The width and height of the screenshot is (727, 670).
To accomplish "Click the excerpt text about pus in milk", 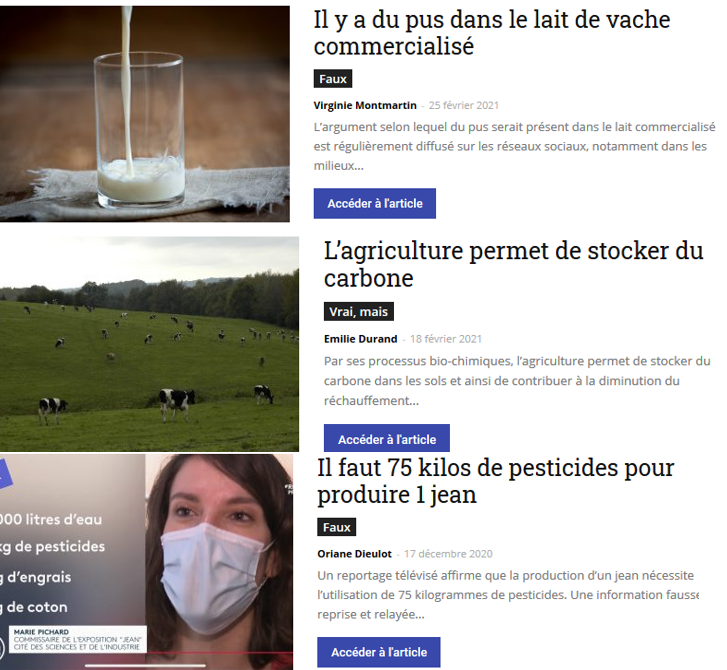I will click(x=515, y=146).
